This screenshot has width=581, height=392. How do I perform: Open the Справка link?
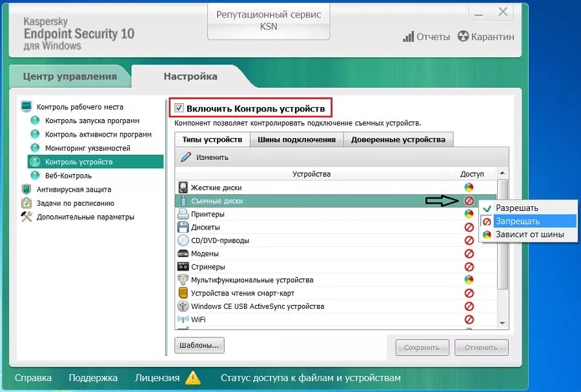(x=33, y=378)
